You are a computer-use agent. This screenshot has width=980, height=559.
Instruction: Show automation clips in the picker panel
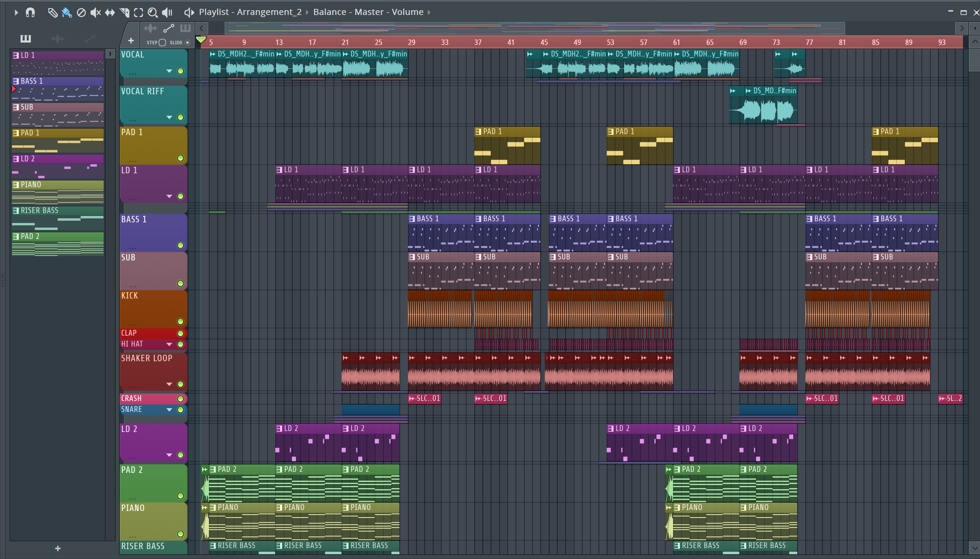(90, 38)
